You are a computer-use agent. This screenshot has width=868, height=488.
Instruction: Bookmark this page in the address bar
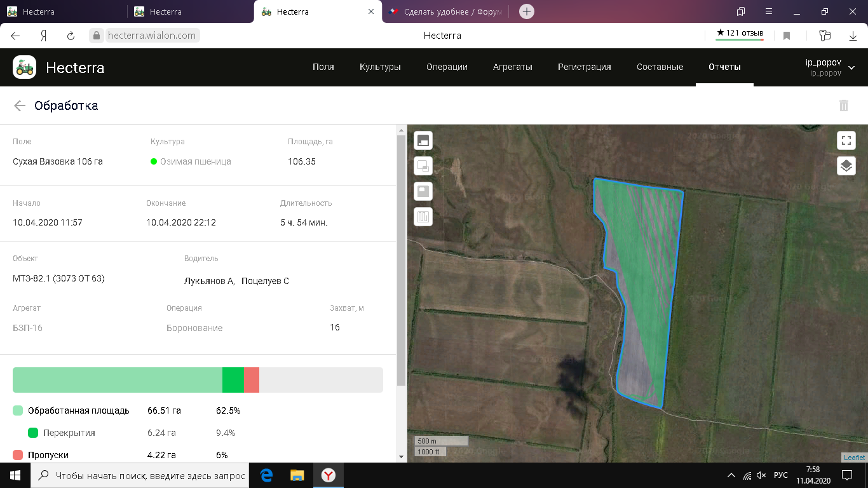787,36
